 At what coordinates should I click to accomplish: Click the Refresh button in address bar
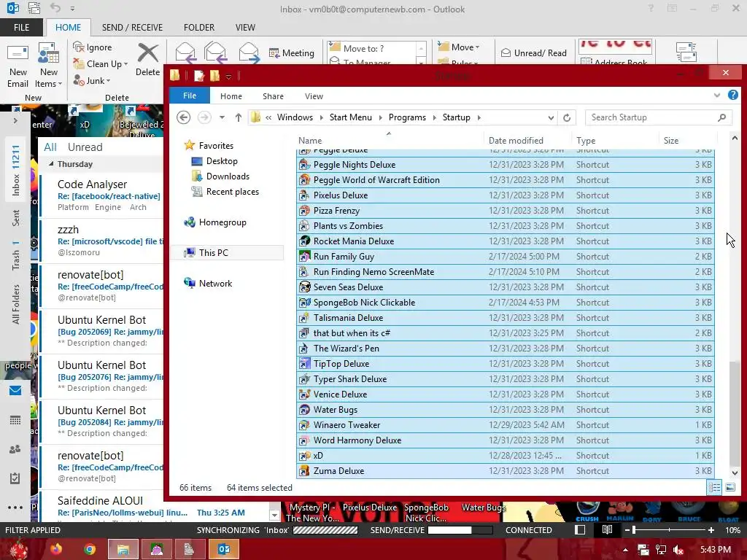click(567, 117)
